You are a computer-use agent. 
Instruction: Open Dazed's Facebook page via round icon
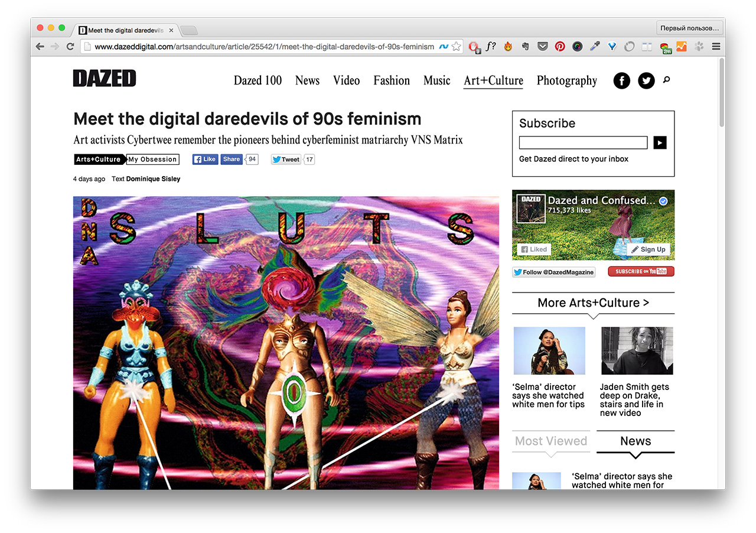click(622, 80)
